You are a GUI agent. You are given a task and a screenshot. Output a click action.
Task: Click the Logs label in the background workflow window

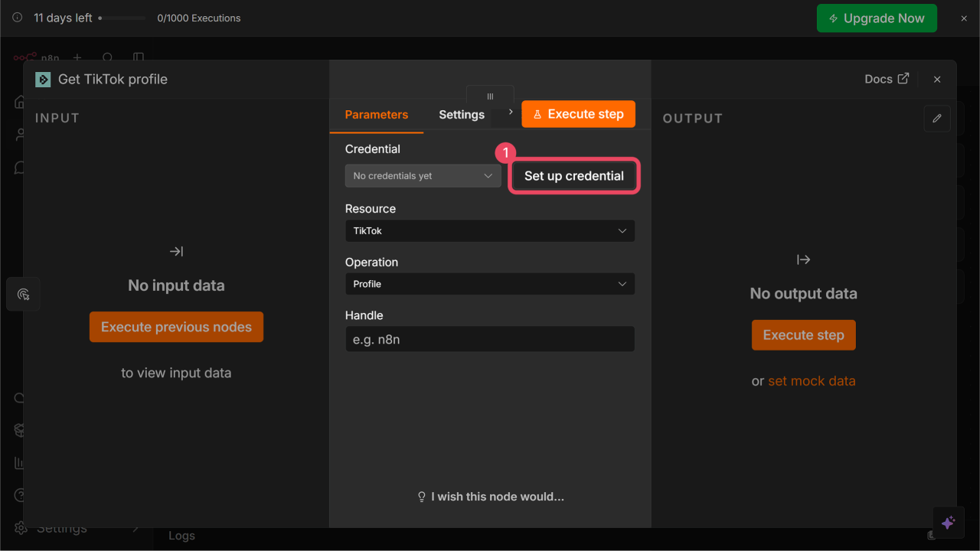click(x=181, y=536)
